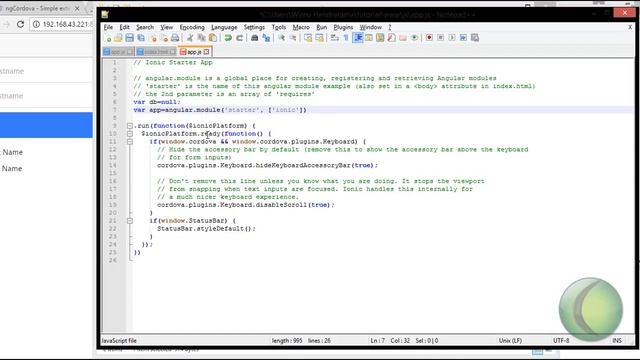This screenshot has height=360, width=640.
Task: Open the File menu
Action: (108, 27)
